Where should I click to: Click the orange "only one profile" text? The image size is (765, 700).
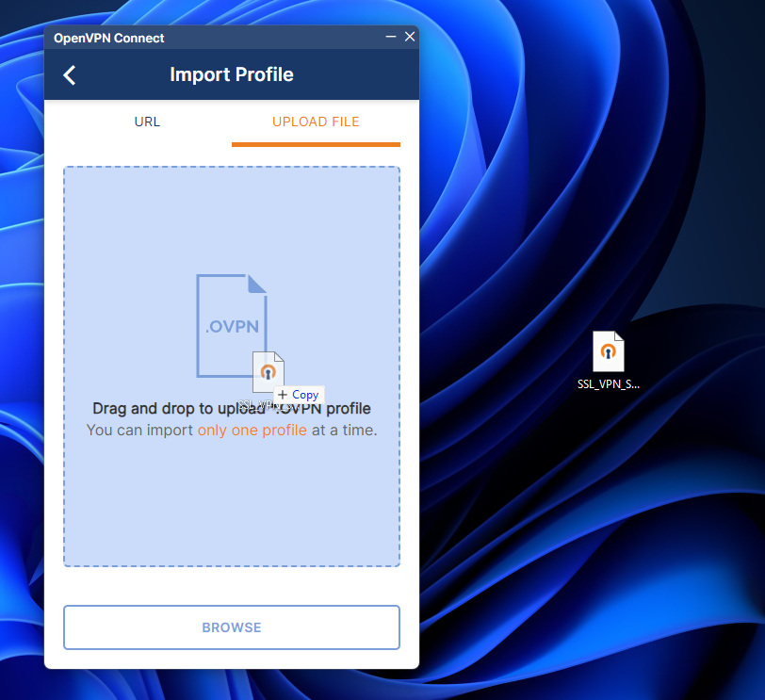(x=252, y=431)
